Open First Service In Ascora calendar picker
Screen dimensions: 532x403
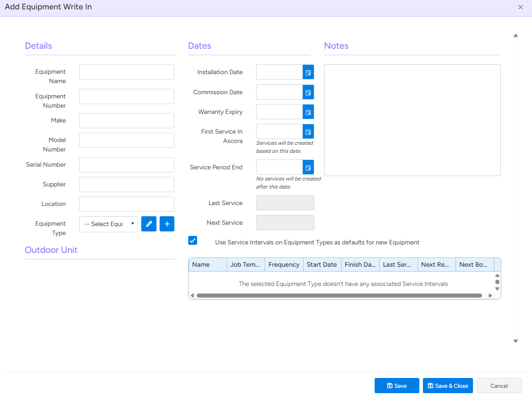[x=308, y=132]
